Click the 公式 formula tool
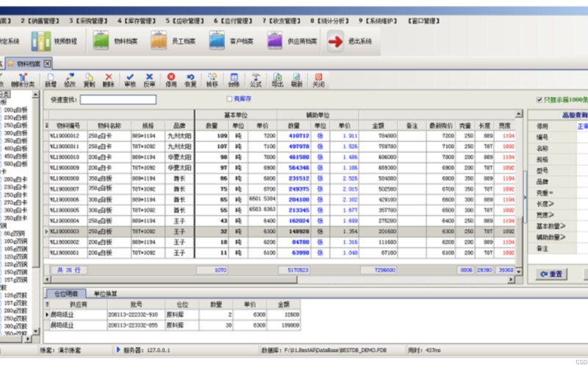Screen dimensions: 588x368 [x=255, y=81]
